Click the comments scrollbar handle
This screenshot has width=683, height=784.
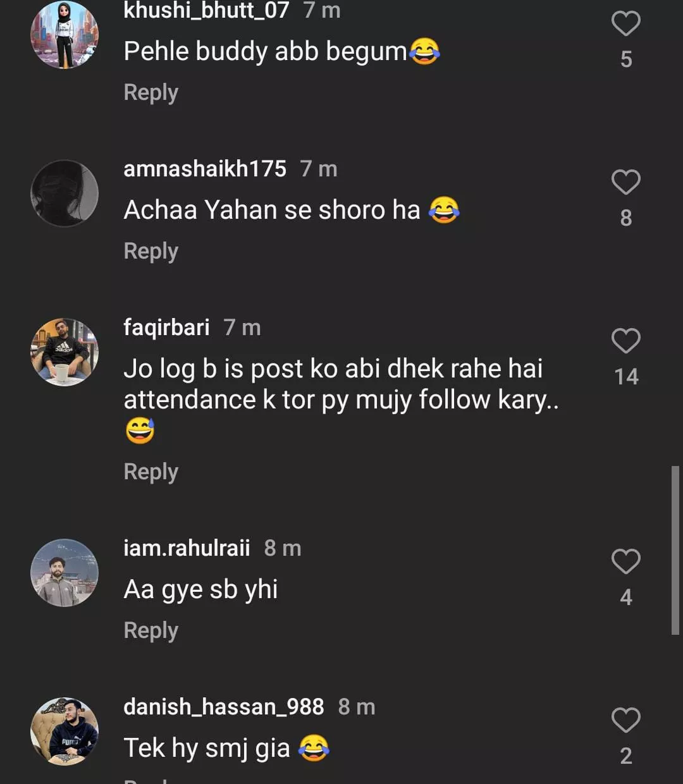click(x=675, y=550)
